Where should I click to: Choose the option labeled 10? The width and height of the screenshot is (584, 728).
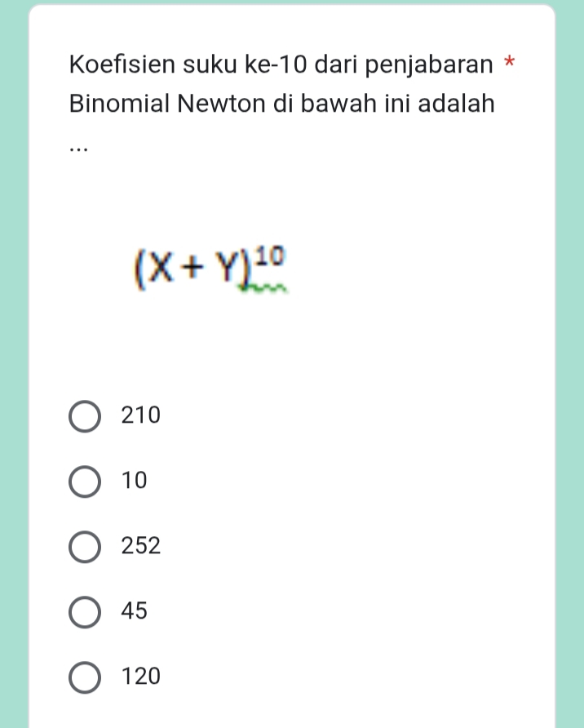(x=84, y=481)
